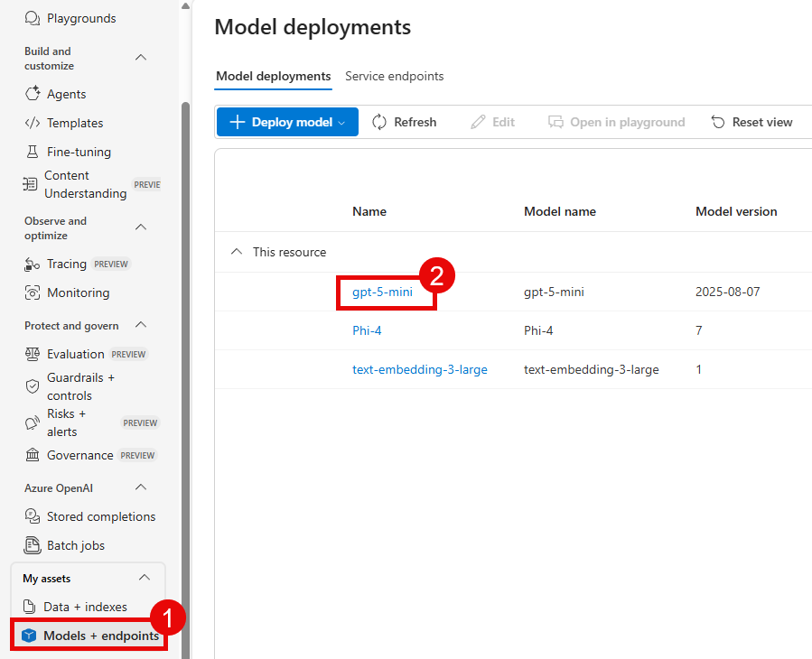
Task: Select Batch jobs
Action: 74,544
